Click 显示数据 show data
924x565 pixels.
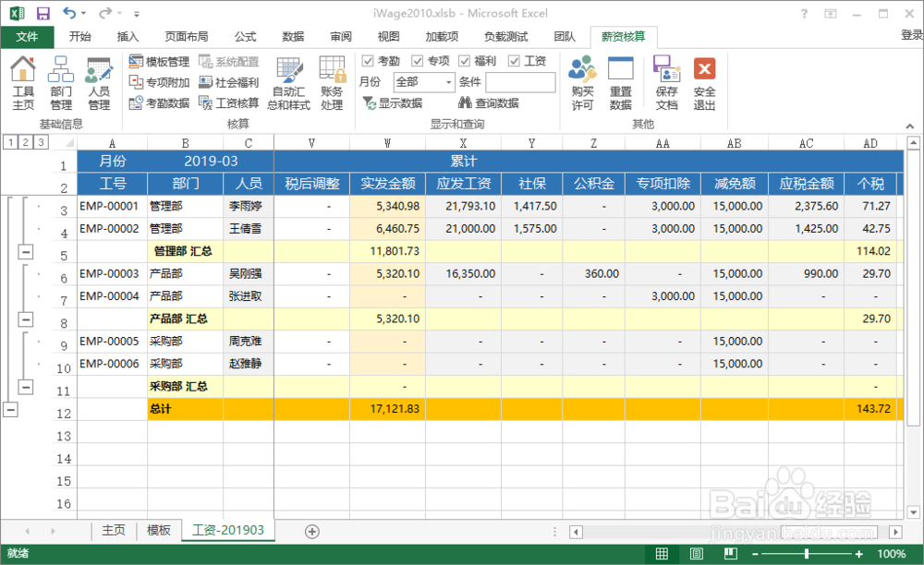393,103
